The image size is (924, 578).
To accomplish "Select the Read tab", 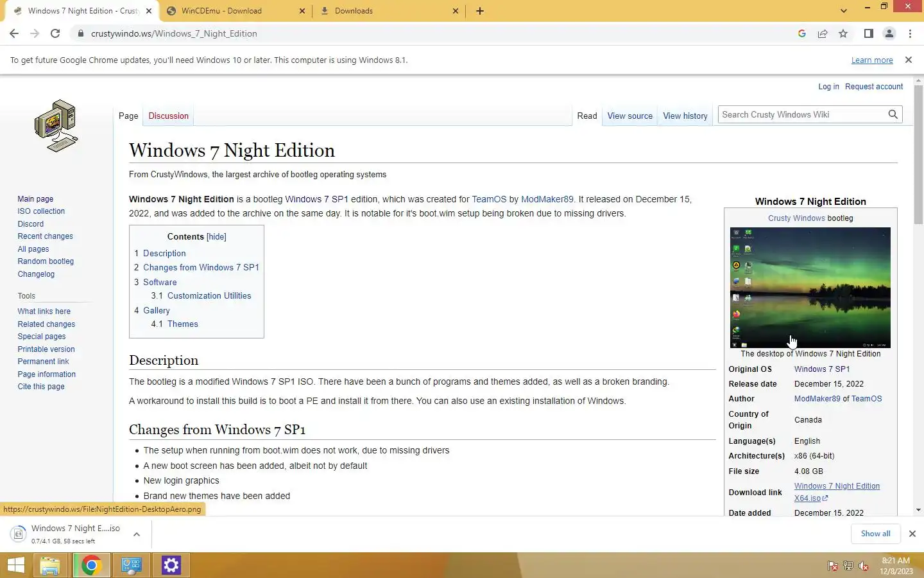I will click(x=586, y=116).
